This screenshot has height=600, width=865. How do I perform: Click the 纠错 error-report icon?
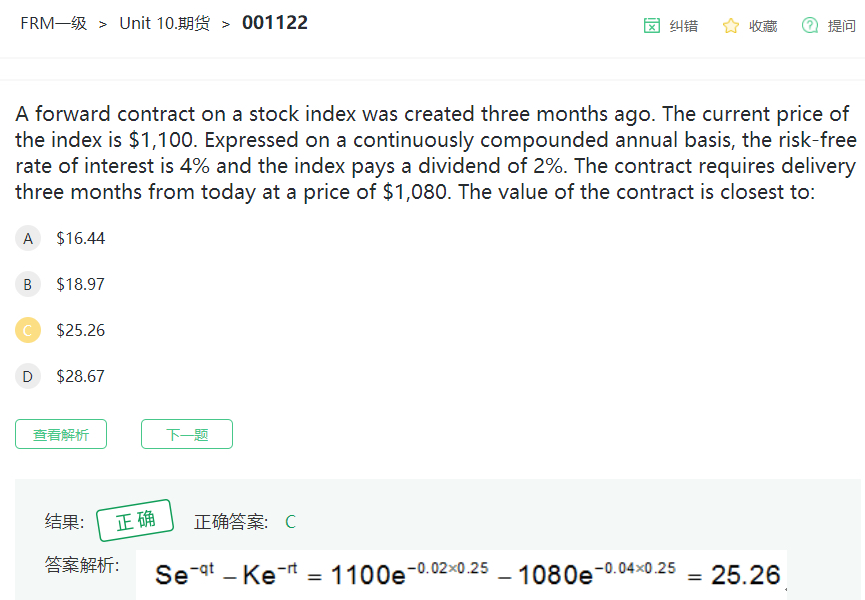(x=652, y=25)
